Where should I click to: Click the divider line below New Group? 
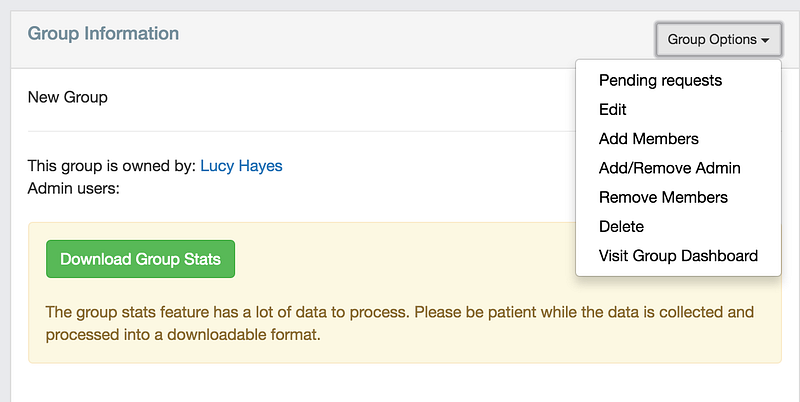[x=300, y=131]
